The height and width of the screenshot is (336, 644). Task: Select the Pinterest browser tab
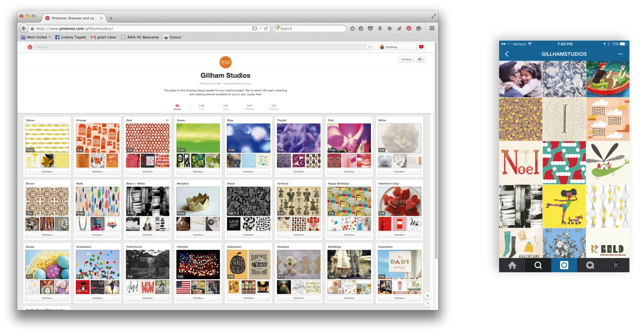[x=74, y=18]
